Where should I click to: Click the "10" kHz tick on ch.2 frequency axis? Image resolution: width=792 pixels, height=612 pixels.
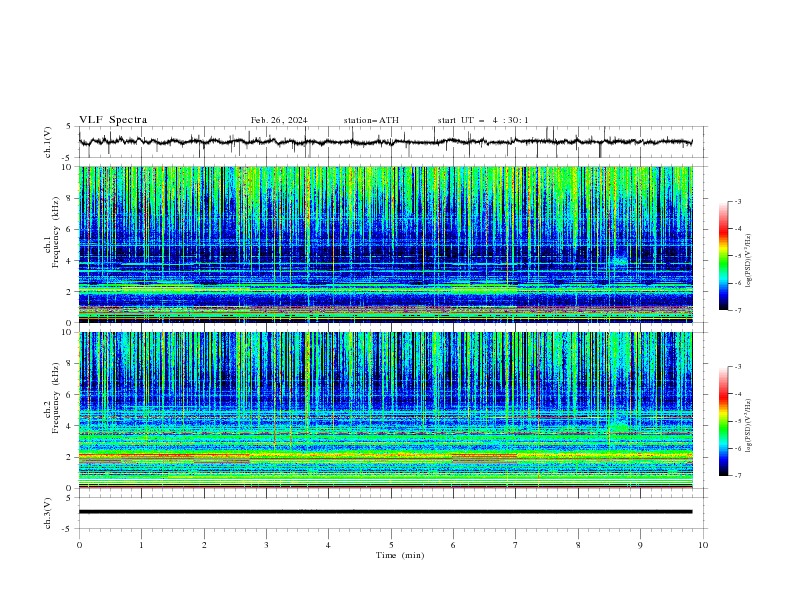click(68, 332)
